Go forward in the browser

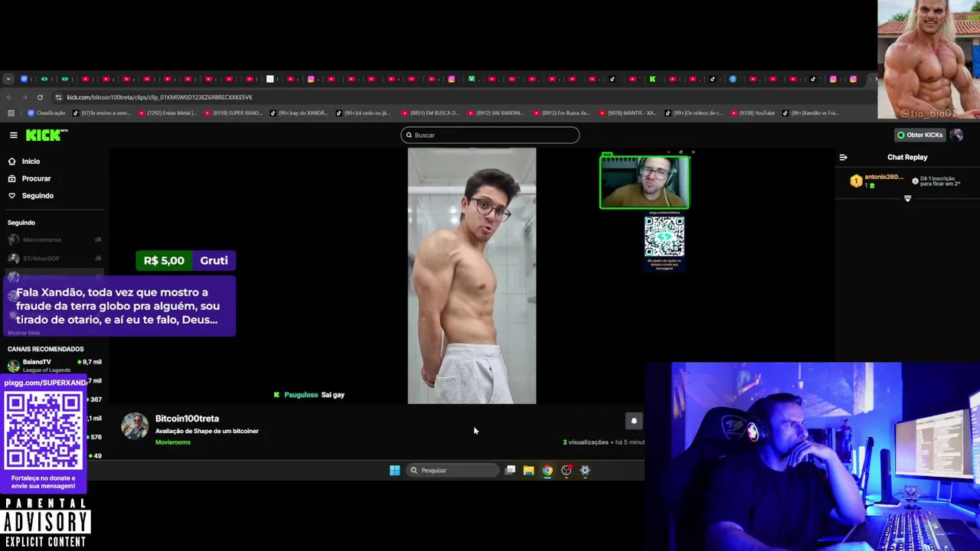pos(24,97)
